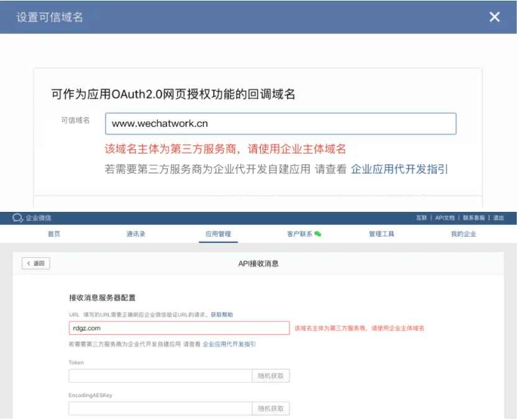Switch to the 应用管理 tab
Image resolution: width=518 pixels, height=420 pixels.
click(x=218, y=234)
